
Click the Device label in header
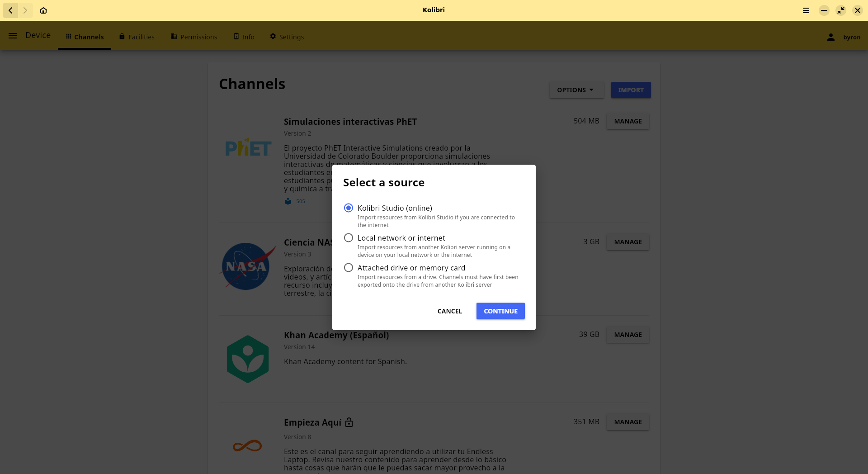[x=38, y=35]
